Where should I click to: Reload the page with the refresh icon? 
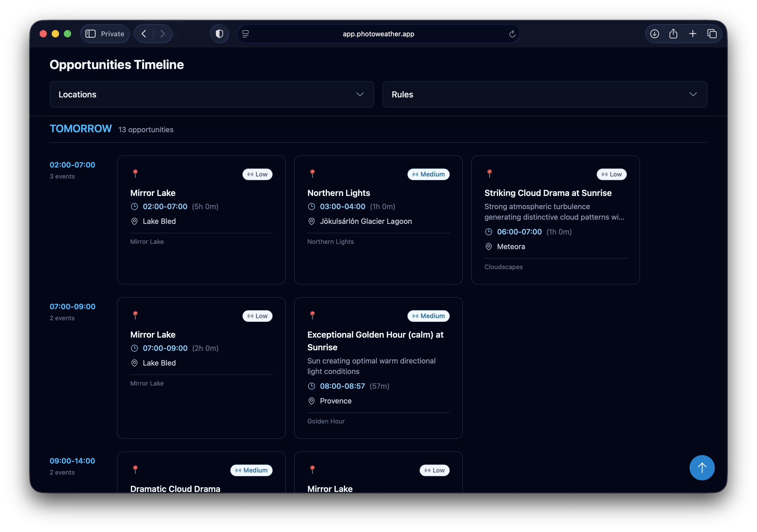pyautogui.click(x=512, y=34)
